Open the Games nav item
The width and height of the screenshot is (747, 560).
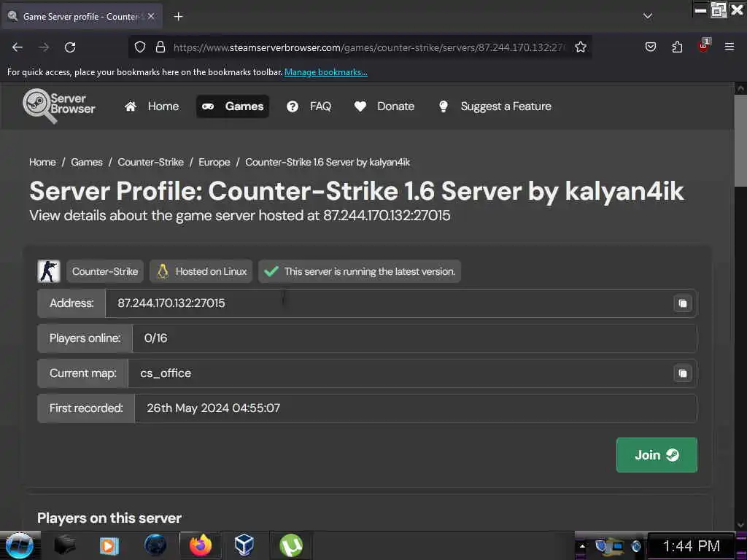233,106
